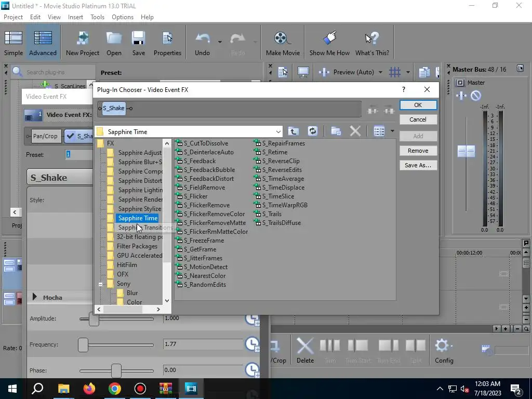Click the Save As... button
Viewport: 532px width, 399px height.
(x=418, y=165)
